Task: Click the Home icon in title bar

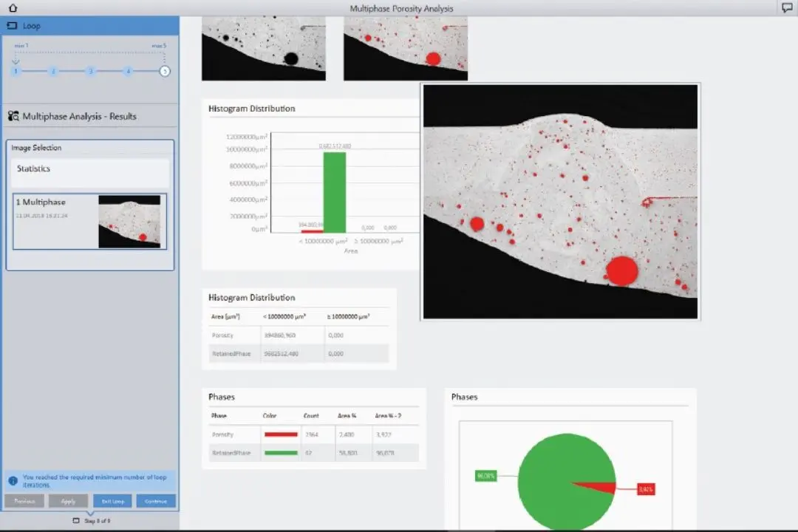Action: 13,7
